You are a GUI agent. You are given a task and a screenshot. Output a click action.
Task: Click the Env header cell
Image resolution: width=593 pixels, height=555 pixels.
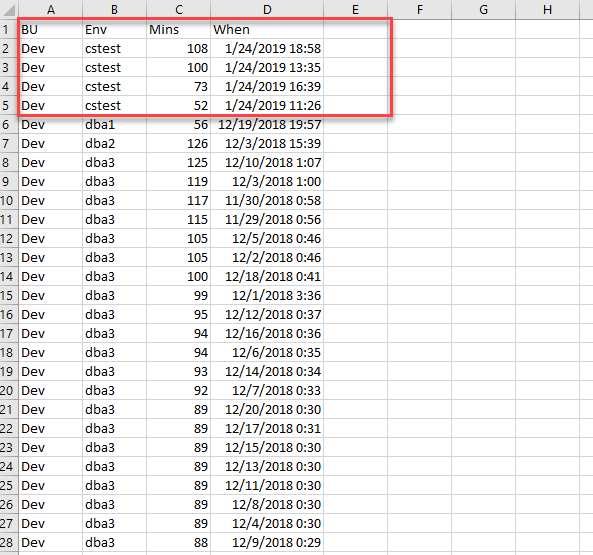point(114,29)
